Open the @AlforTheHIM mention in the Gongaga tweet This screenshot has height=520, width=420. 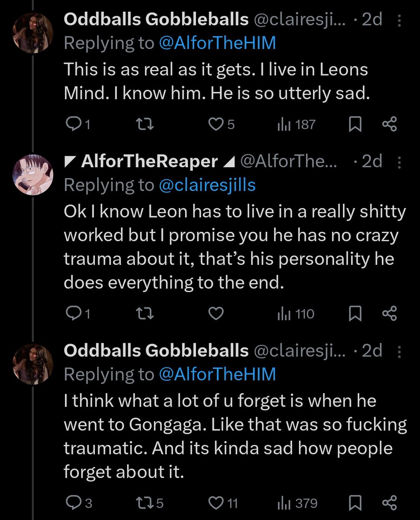(x=218, y=374)
